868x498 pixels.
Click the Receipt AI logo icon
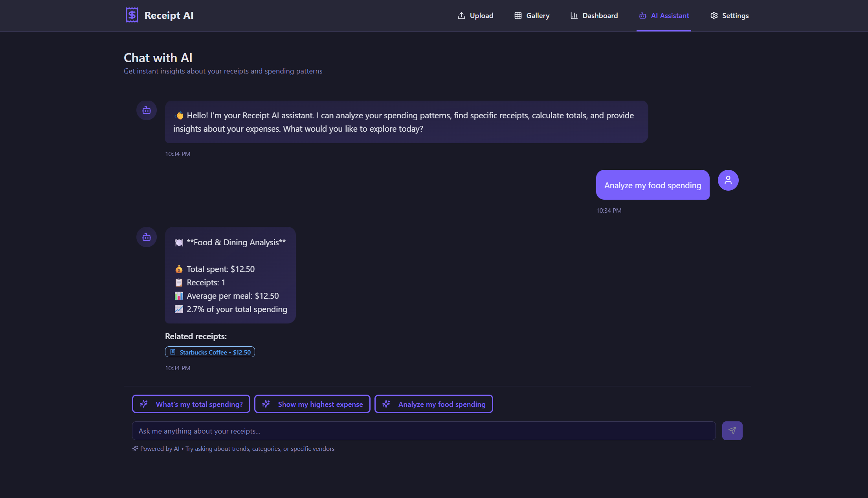point(132,15)
